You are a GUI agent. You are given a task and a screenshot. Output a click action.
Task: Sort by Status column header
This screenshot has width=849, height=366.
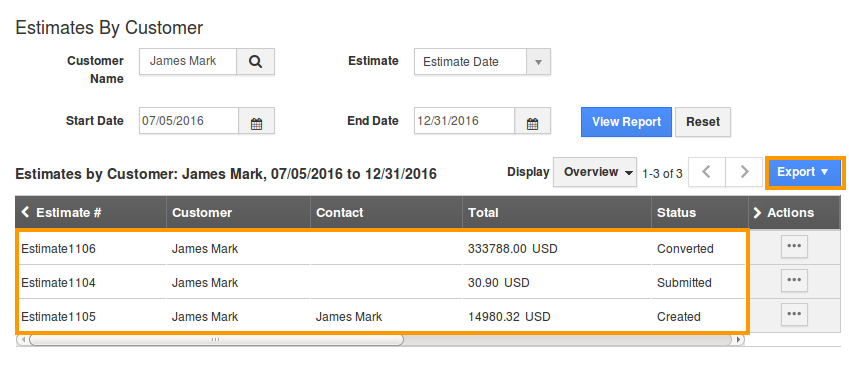point(676,213)
